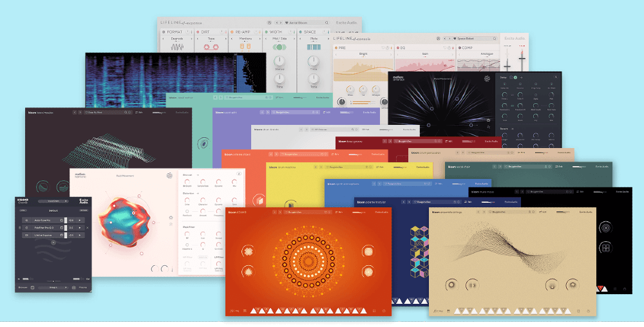Click lower-left macro dial in orange bloom window
The image size is (644, 327).
(248, 271)
